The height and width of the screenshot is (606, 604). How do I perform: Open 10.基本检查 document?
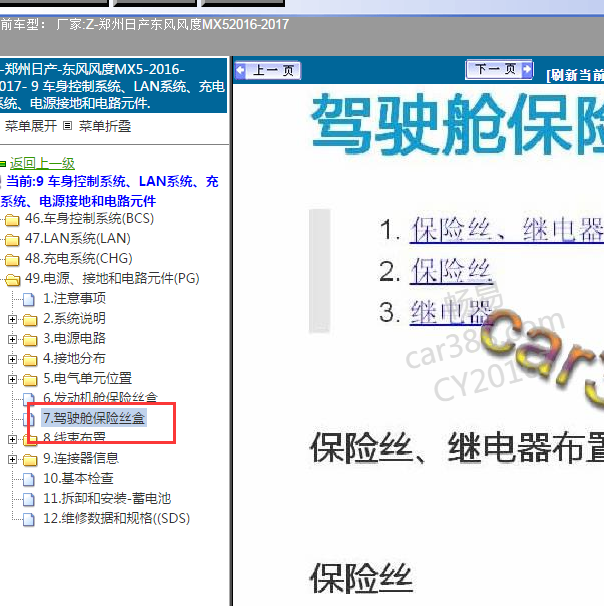pos(78,478)
